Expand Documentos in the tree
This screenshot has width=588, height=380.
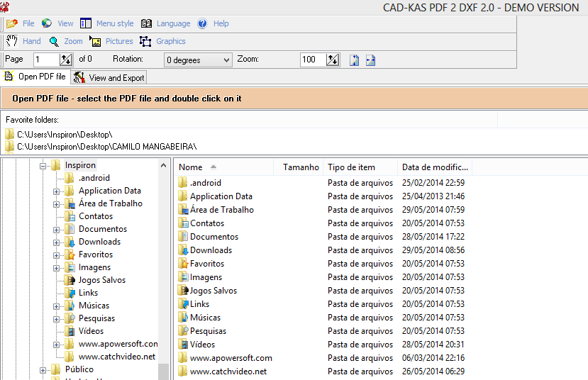pos(56,230)
